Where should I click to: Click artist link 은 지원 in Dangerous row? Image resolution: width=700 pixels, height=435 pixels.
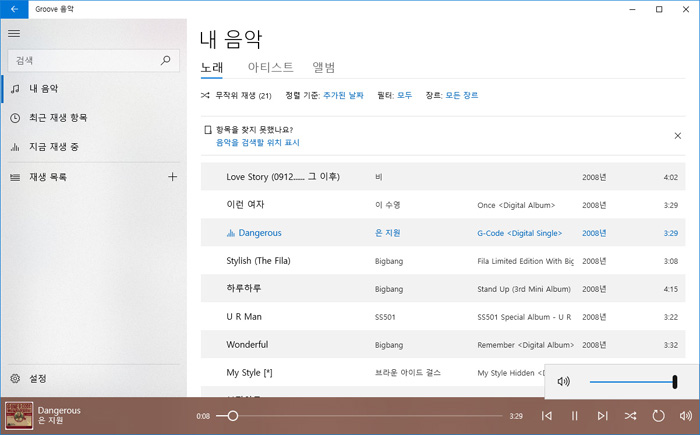pos(388,233)
